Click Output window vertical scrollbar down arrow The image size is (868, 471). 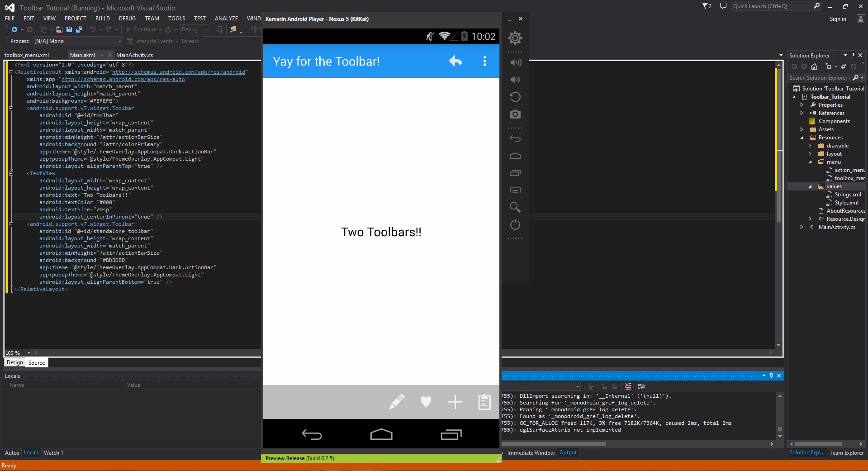point(780,437)
